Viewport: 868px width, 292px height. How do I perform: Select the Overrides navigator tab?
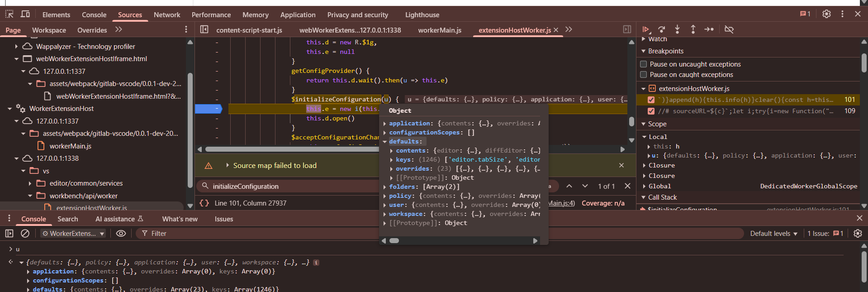click(x=92, y=30)
